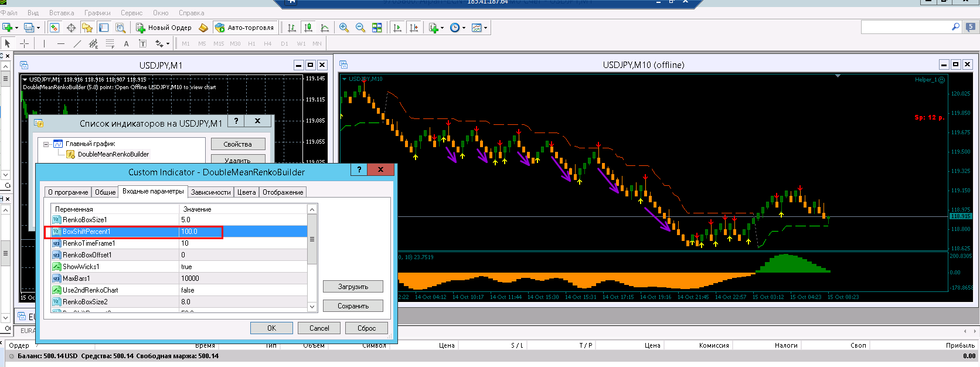This screenshot has height=367, width=980.
Task: Collapse the Главный график tree node
Action: point(46,144)
